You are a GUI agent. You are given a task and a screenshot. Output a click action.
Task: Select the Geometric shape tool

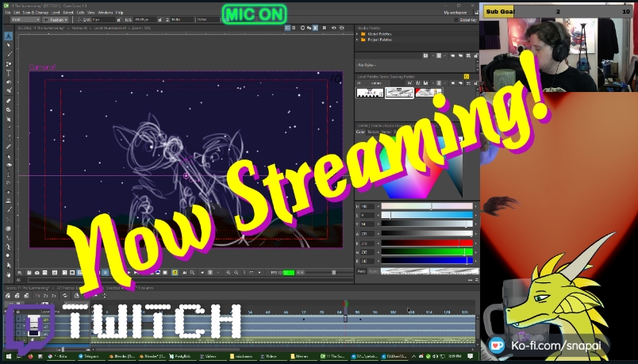tap(9, 64)
